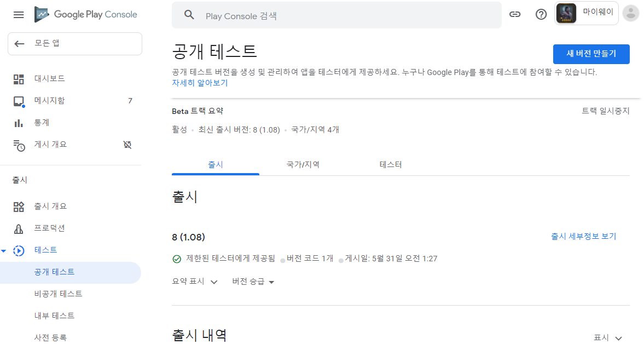Click the copy link icon beside search
Viewport: 644px width, 350px height.
coord(515,14)
